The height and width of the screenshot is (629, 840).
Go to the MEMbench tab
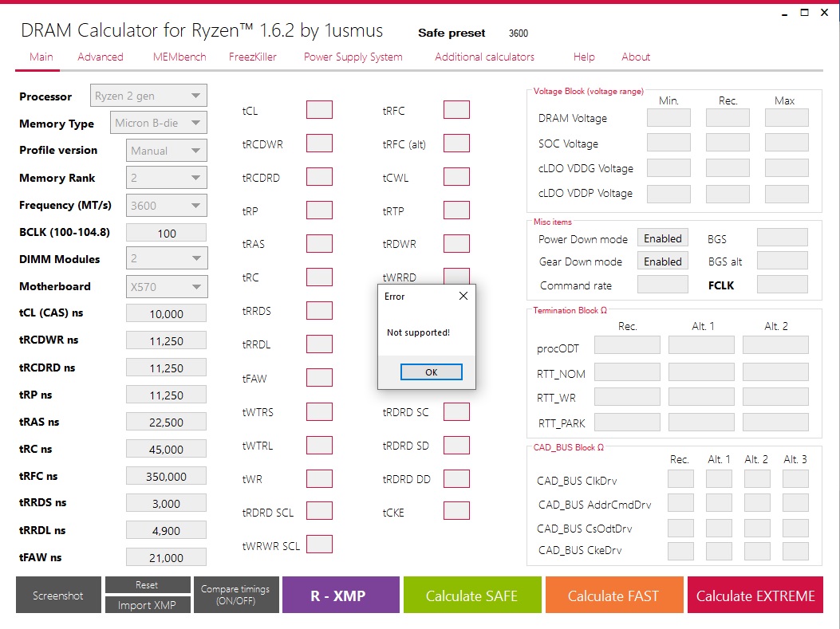click(x=179, y=57)
